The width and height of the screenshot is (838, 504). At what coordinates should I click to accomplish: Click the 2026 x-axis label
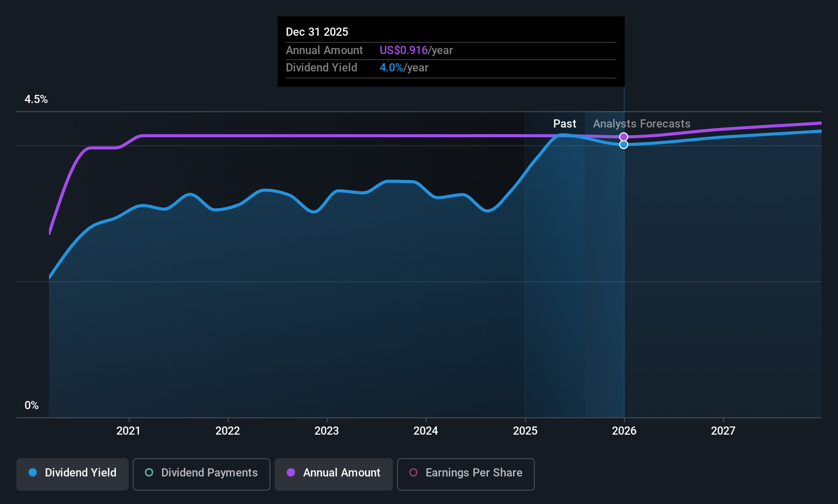(x=624, y=431)
